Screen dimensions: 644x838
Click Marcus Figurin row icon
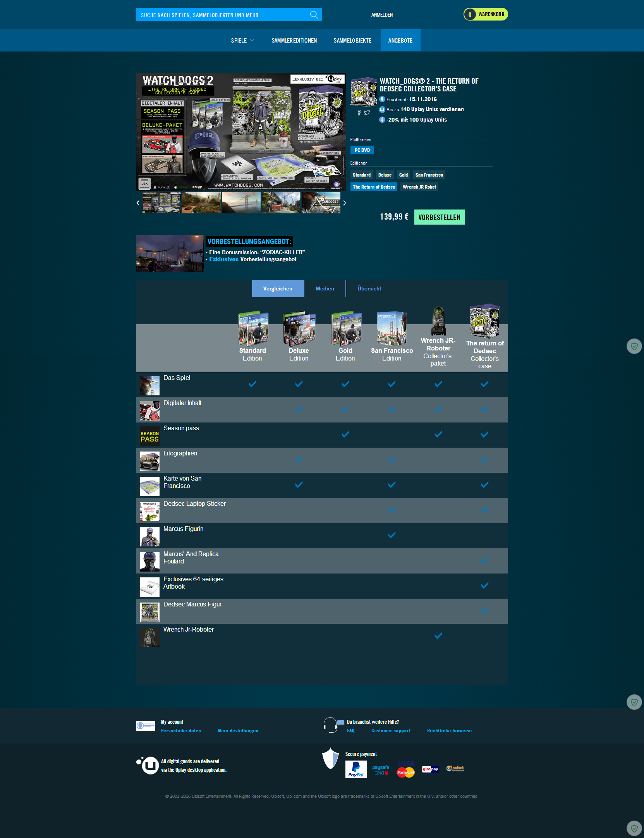[150, 536]
